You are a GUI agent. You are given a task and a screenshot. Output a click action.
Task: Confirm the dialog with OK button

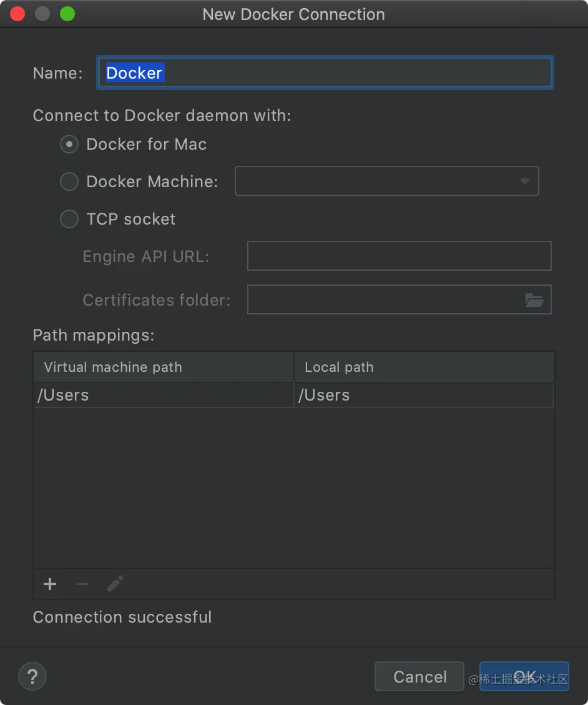tap(524, 676)
